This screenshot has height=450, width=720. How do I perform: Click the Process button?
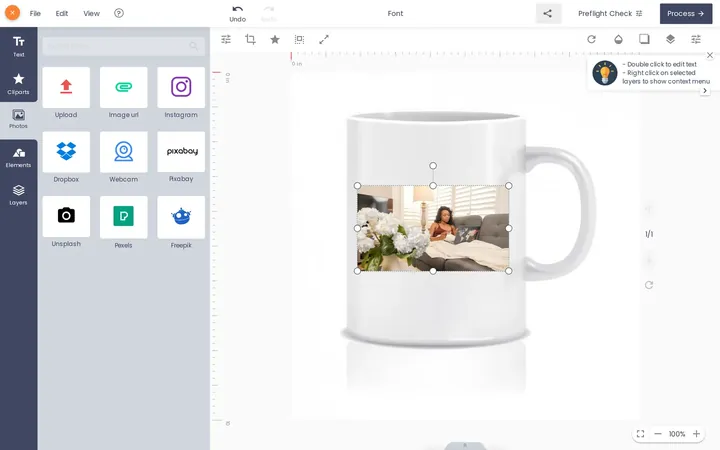tap(686, 13)
